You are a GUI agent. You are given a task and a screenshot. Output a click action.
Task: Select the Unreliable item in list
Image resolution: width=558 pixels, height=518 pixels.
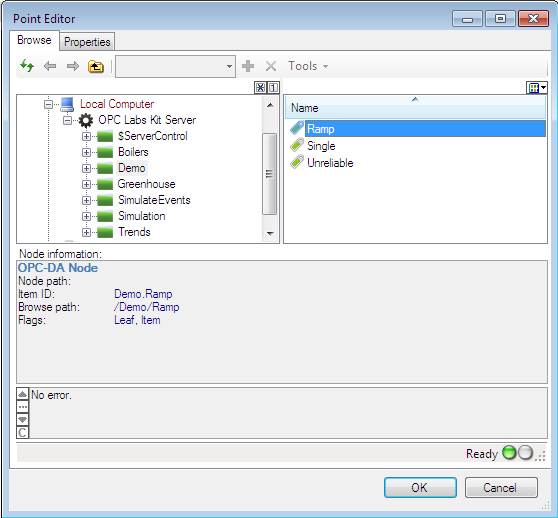(330, 163)
